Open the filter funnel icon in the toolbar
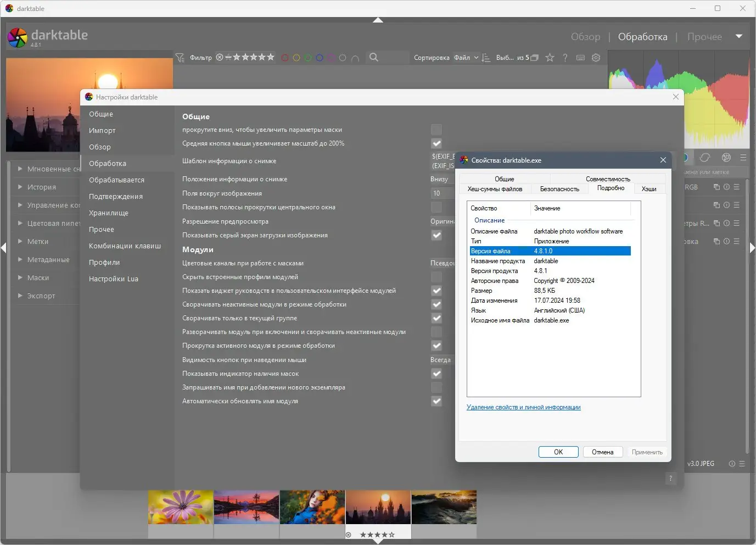The width and height of the screenshot is (756, 545). coord(180,57)
